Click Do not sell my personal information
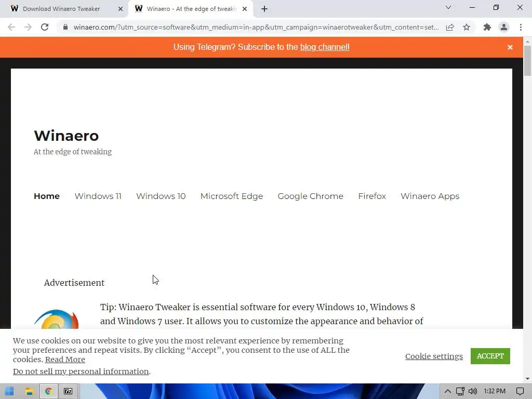This screenshot has width=532, height=399. coord(81,371)
